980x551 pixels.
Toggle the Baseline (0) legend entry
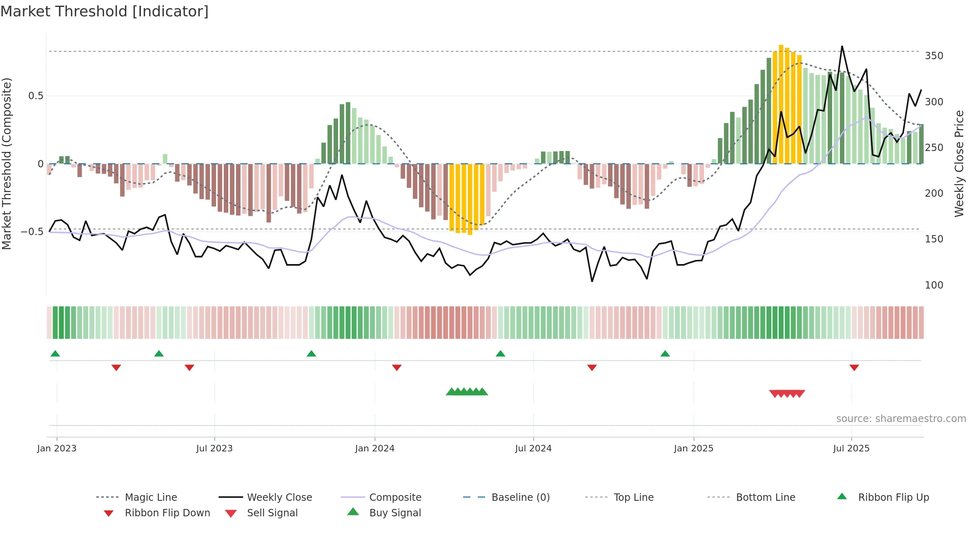pos(506,497)
